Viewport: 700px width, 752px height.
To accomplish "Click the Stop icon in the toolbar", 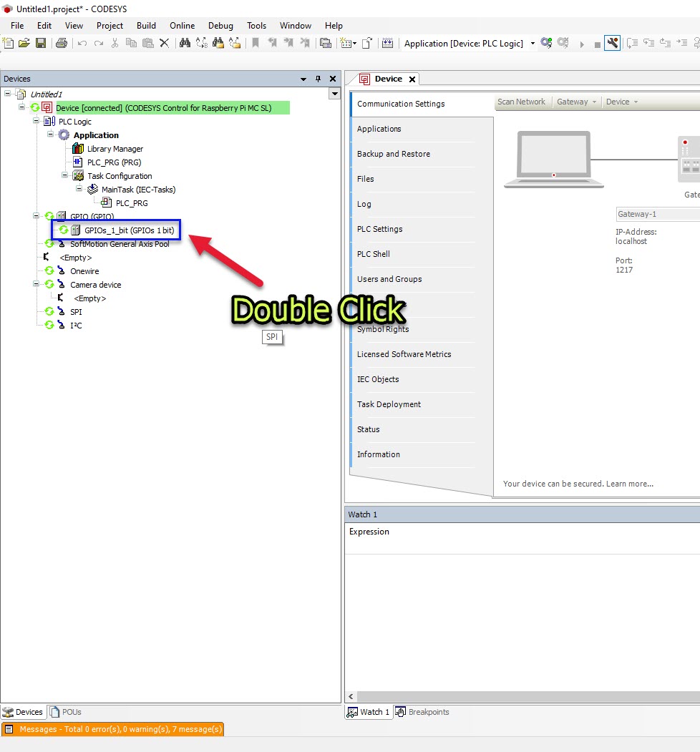I will [x=599, y=43].
